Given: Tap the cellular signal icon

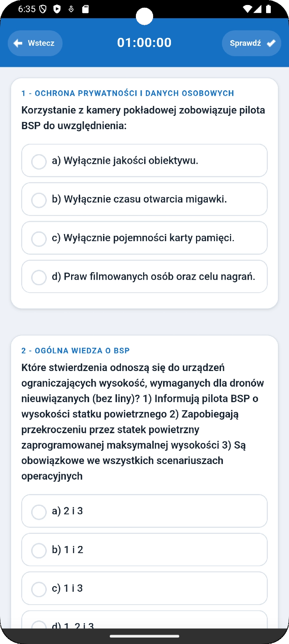Looking at the screenshot, I should [258, 9].
